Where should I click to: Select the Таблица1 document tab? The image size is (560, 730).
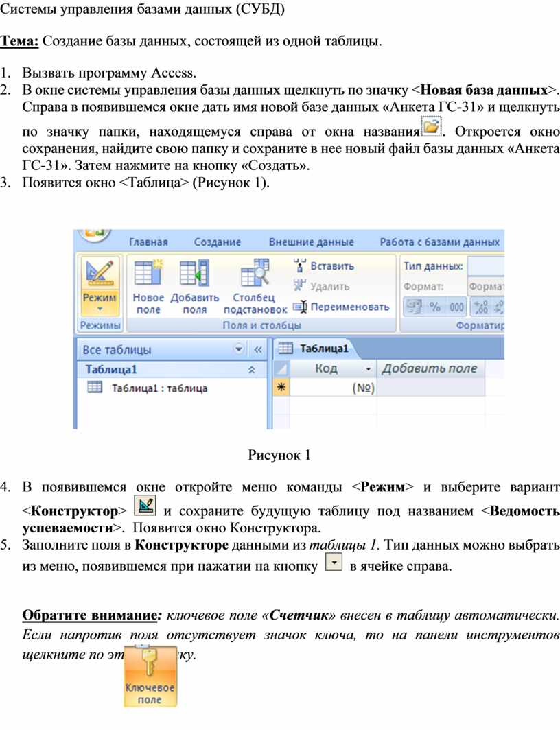click(324, 349)
